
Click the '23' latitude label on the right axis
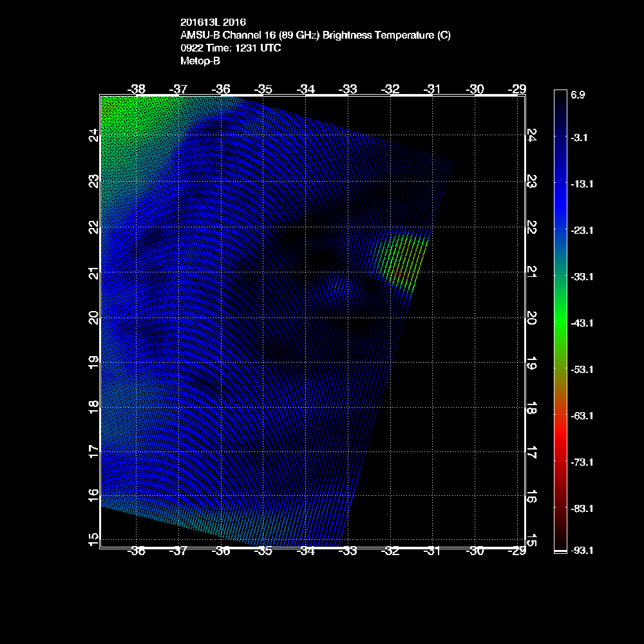click(x=531, y=181)
